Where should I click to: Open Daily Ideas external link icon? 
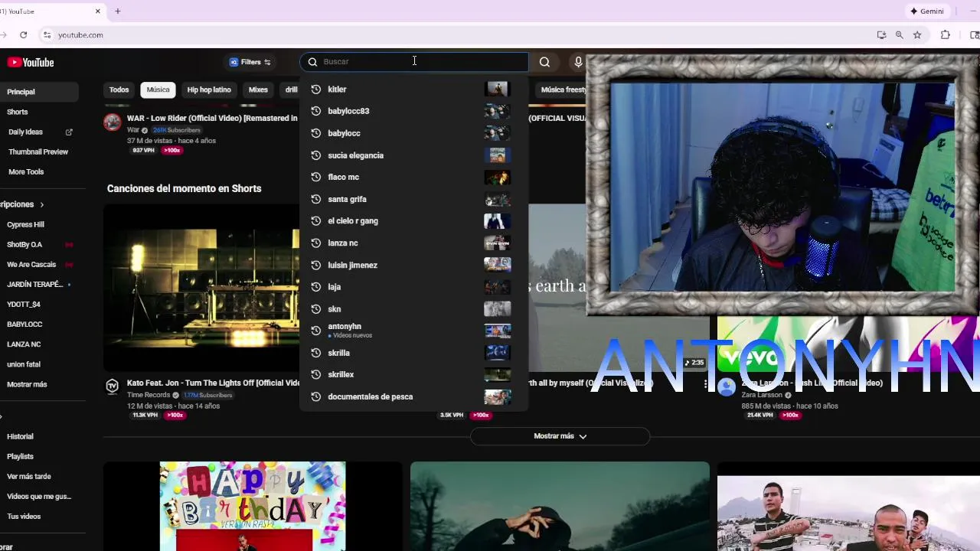tap(69, 132)
